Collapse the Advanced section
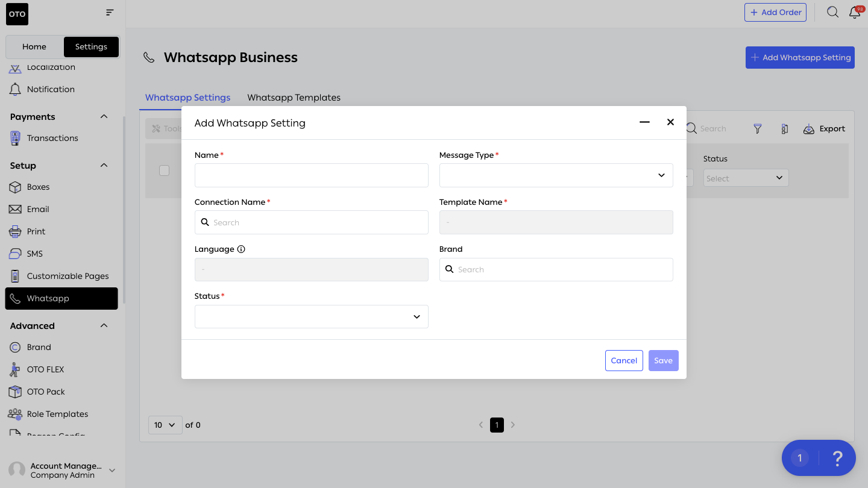This screenshot has width=868, height=488. [104, 325]
